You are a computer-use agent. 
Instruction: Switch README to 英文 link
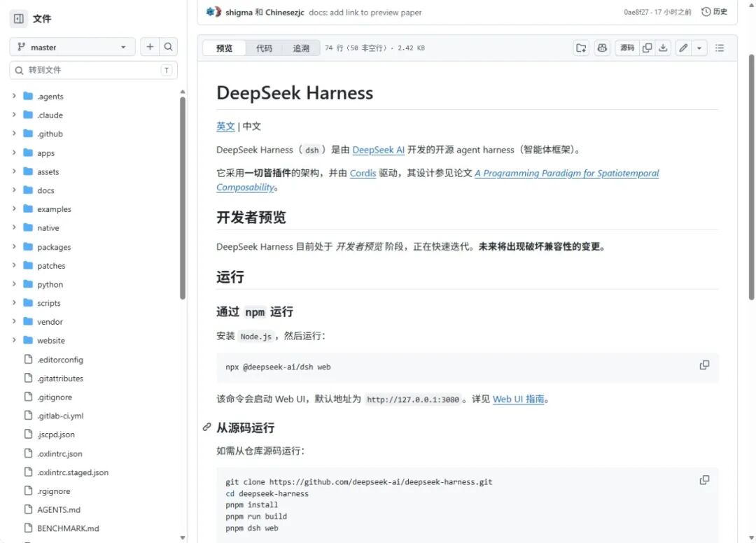(225, 126)
